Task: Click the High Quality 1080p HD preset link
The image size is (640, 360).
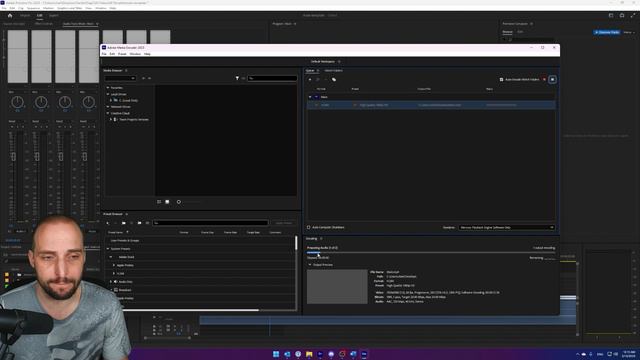Action: click(x=374, y=105)
